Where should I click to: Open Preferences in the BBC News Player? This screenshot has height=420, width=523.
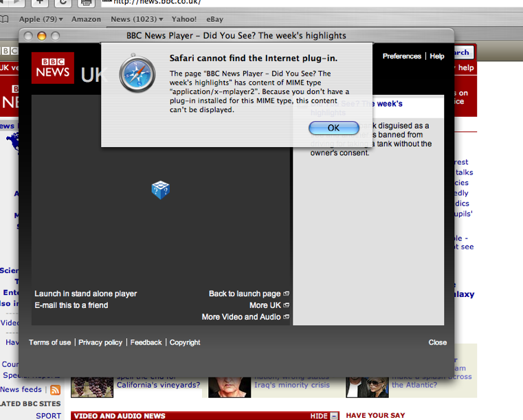(401, 56)
